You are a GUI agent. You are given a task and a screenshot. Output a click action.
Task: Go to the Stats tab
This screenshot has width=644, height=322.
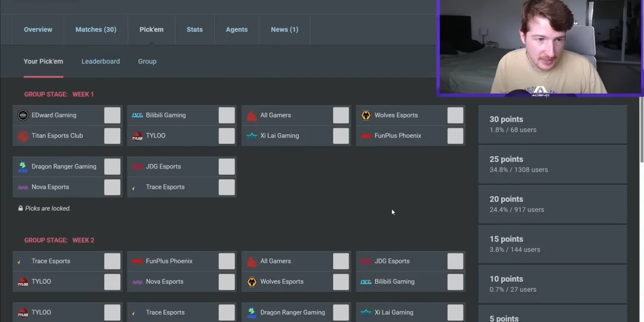[195, 30]
